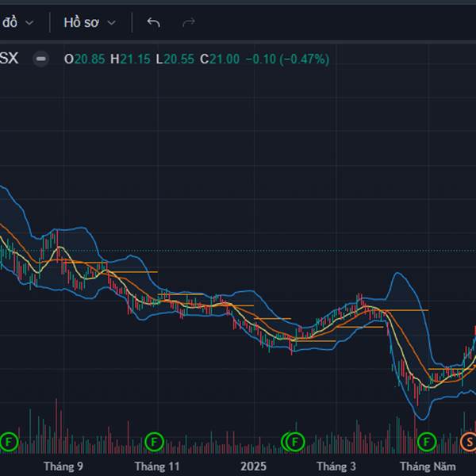The height and width of the screenshot is (476, 476).
Task: Click the Tháng 9 label on the time axis
Action: pos(63,466)
